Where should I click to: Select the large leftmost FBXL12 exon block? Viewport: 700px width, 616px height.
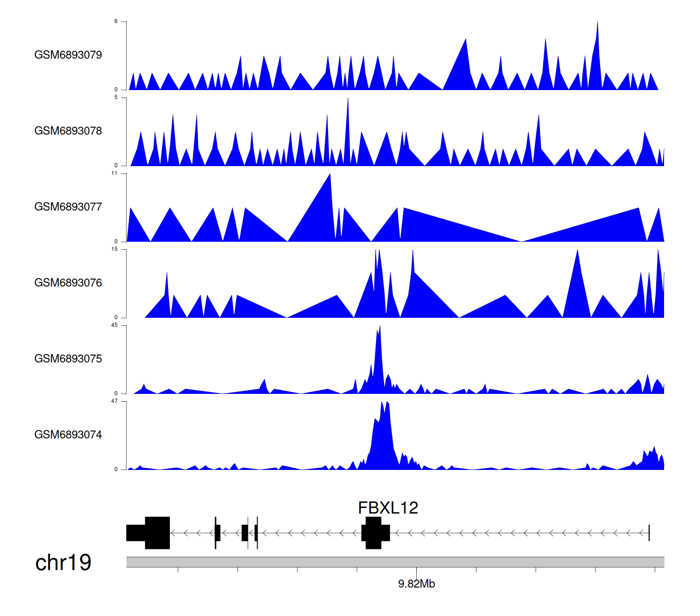click(x=157, y=533)
